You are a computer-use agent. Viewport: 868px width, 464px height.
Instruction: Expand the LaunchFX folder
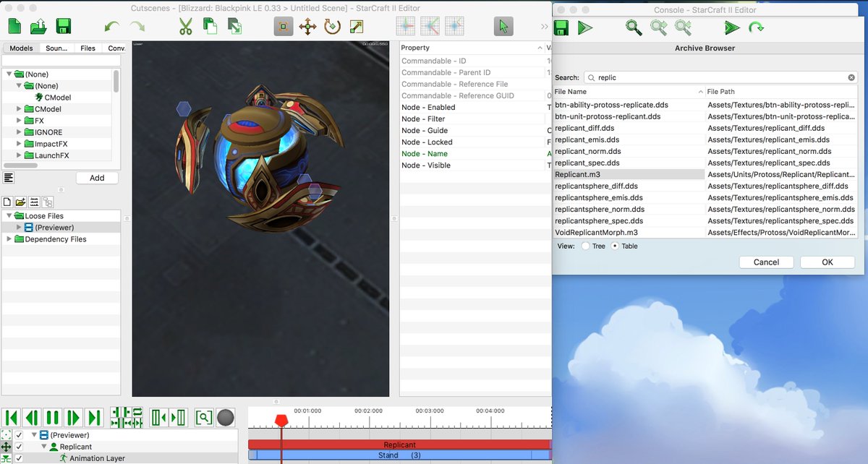coord(20,155)
